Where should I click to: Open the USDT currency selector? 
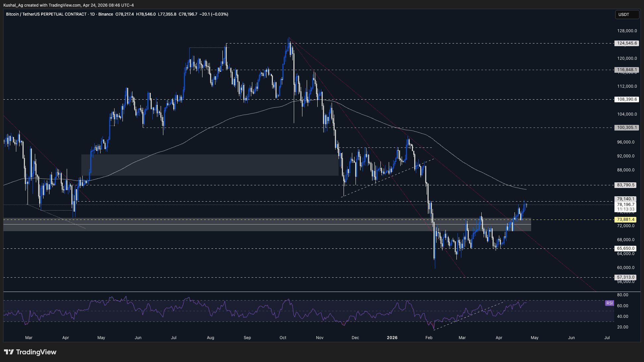tap(627, 15)
